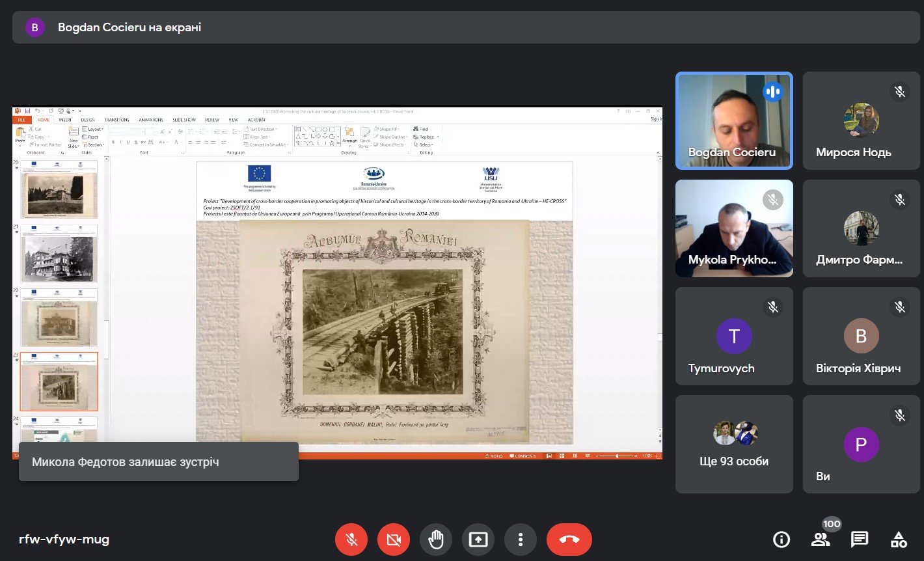Image resolution: width=924 pixels, height=561 pixels.
Task: Click muted mic icon on Дмитро Фарм... tile
Action: point(900,199)
